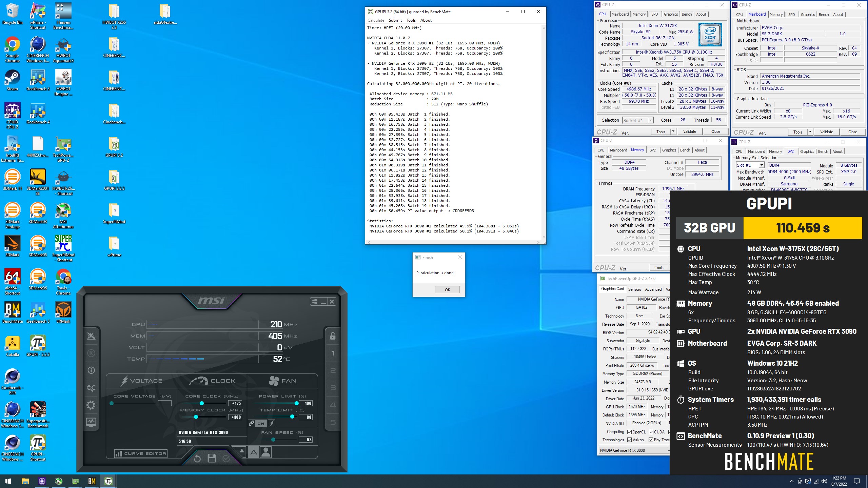Switch to Advanced tab in GPU-Z

653,289
